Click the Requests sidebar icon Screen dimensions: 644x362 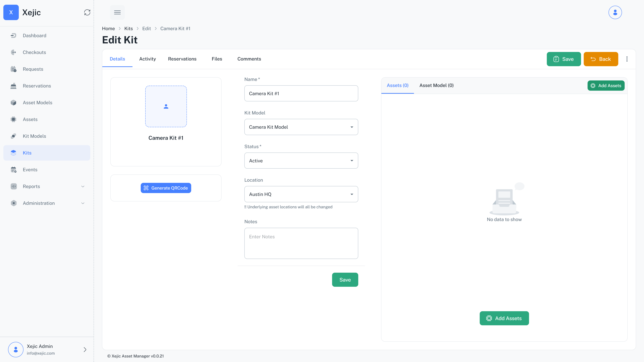click(x=13, y=69)
